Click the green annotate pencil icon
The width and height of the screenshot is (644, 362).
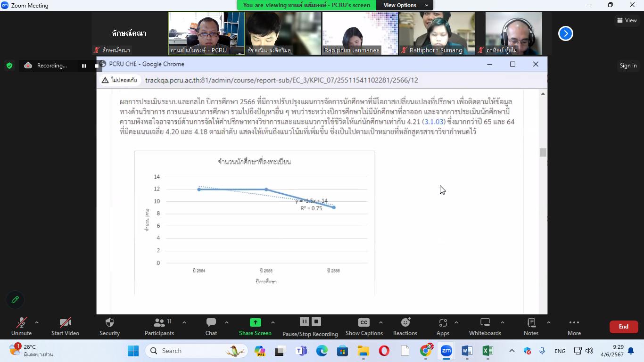15,300
